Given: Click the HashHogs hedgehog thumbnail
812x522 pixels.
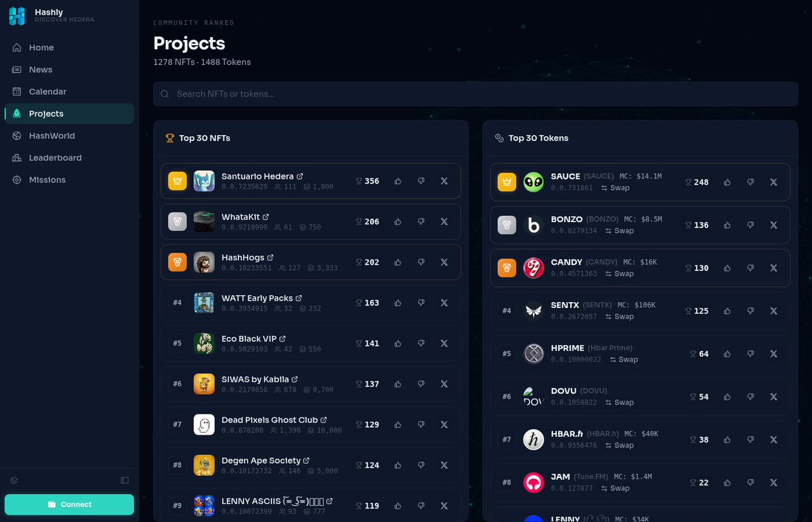Looking at the screenshot, I should [x=204, y=262].
